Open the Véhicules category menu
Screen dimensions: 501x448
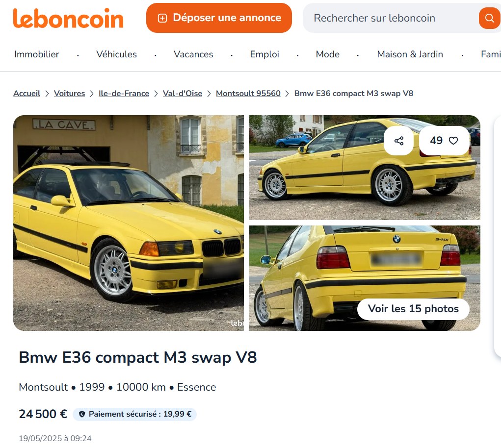coord(117,54)
